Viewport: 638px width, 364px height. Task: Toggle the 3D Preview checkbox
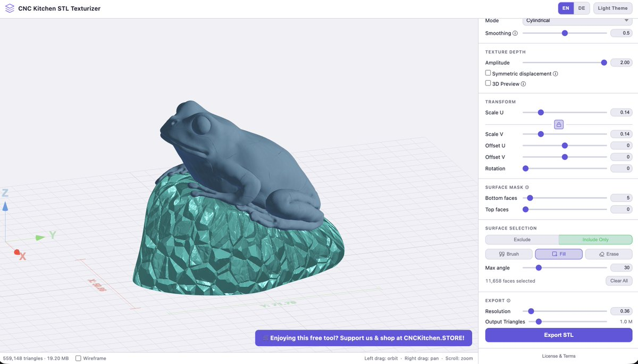pos(488,83)
